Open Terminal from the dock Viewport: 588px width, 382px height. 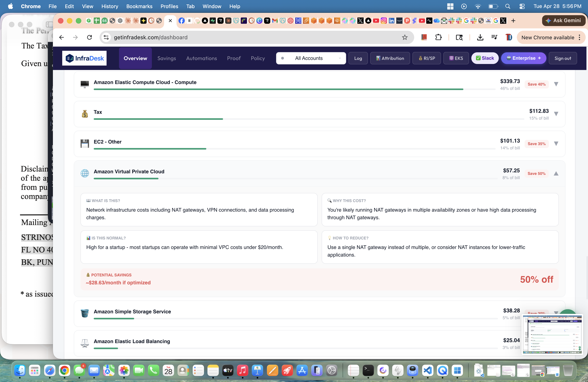tap(368, 370)
